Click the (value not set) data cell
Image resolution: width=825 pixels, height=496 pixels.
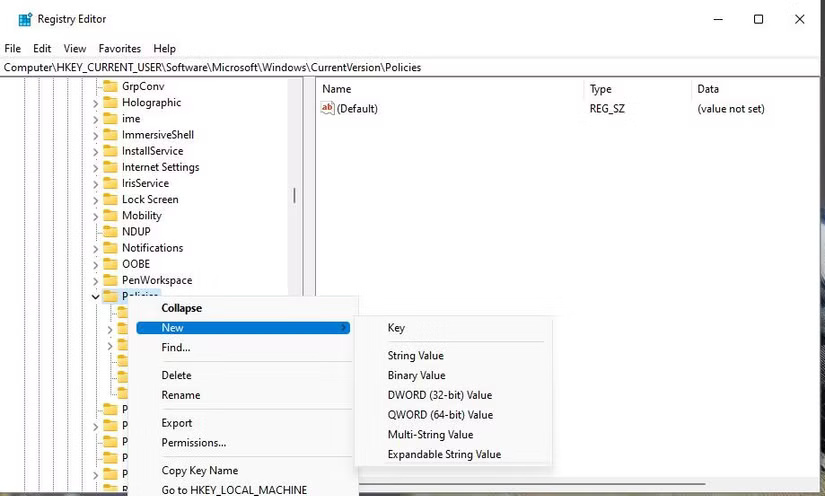[x=731, y=109]
